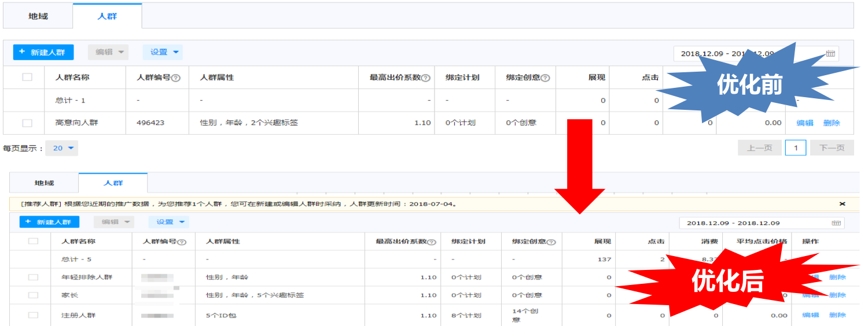Click the 年轻排除人群 name cell
Screen dimensions: 868x326
coord(87,277)
